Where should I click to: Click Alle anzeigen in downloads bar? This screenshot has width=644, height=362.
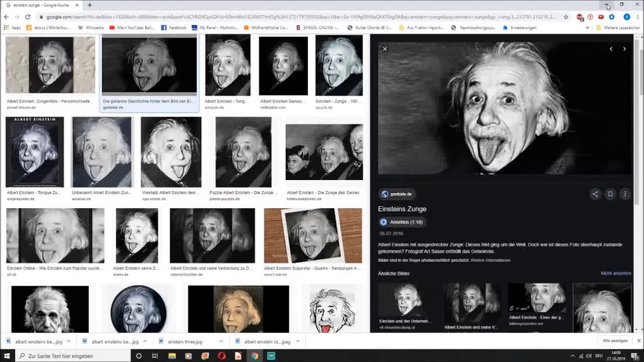pos(615,341)
